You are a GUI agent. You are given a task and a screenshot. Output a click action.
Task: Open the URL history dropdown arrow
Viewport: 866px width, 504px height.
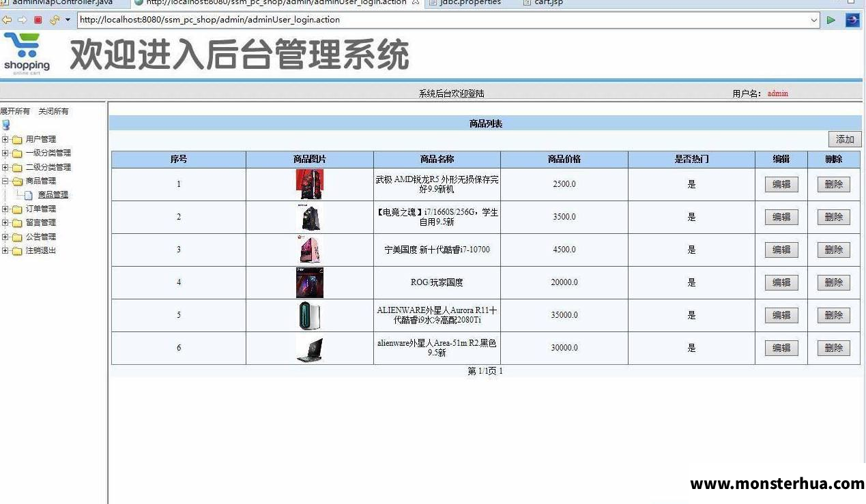point(813,20)
